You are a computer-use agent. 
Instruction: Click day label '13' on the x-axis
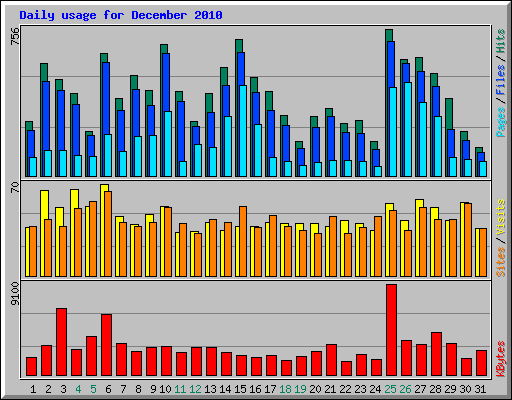(210, 389)
